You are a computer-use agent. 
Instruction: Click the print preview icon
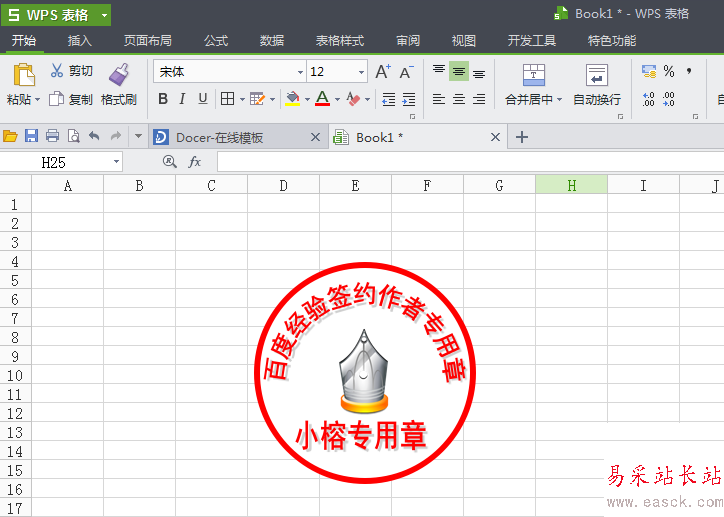click(x=73, y=136)
